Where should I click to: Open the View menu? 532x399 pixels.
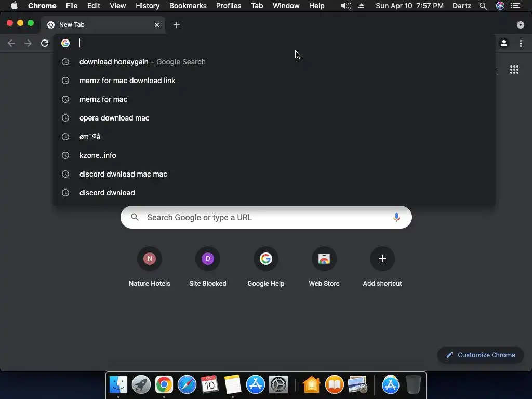[118, 6]
